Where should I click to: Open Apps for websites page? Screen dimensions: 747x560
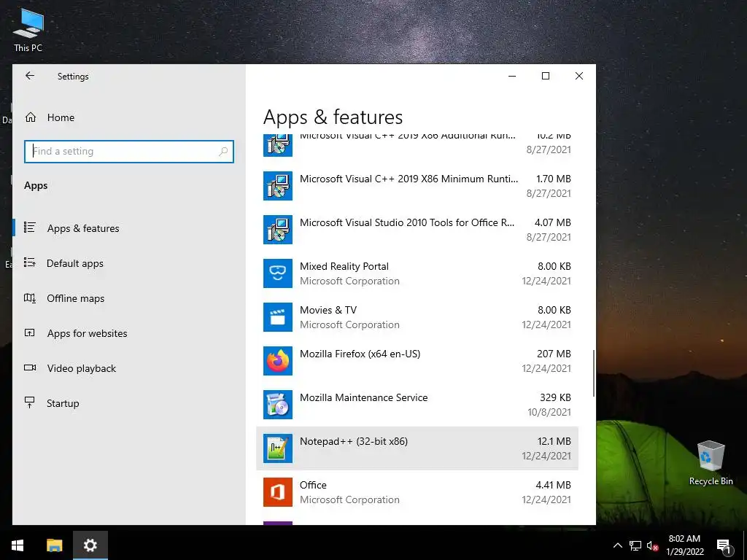[88, 333]
